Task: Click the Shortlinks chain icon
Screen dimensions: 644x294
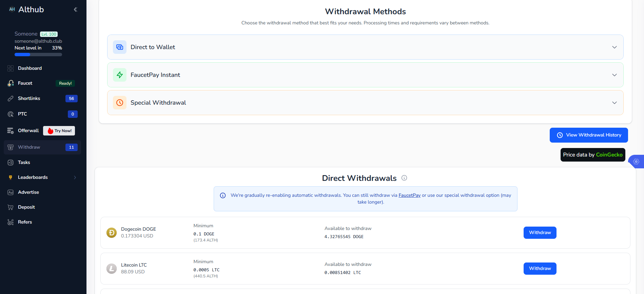Action: [11, 99]
